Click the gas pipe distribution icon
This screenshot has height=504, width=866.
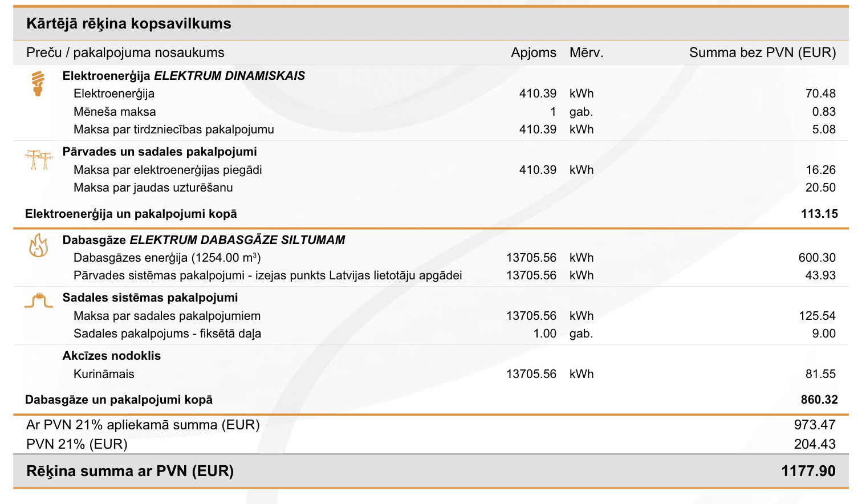[x=39, y=300]
